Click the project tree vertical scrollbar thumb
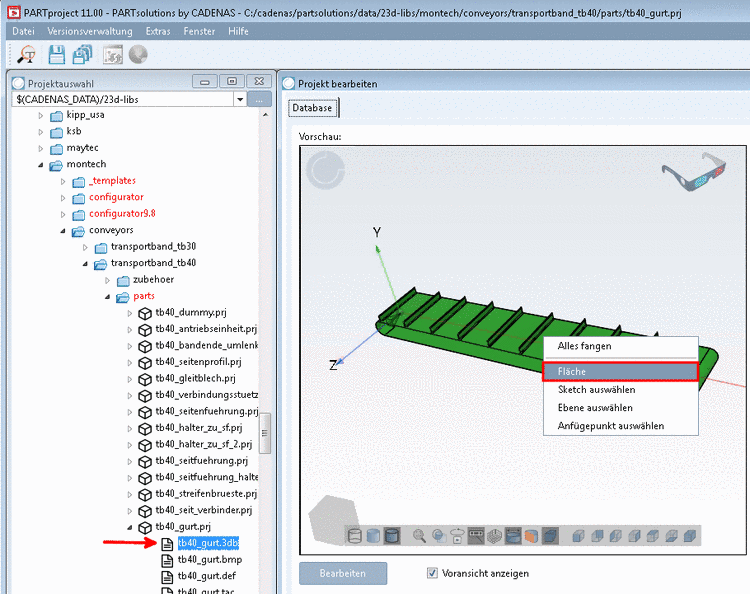The width and height of the screenshot is (750, 594). (x=265, y=433)
